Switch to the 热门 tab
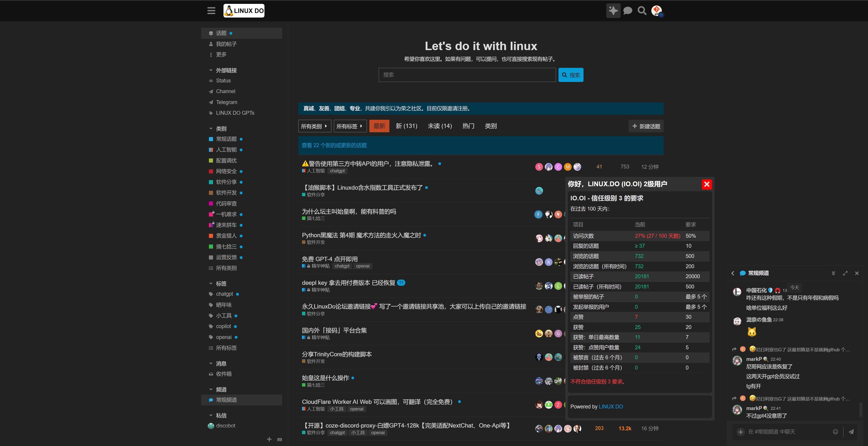 468,126
